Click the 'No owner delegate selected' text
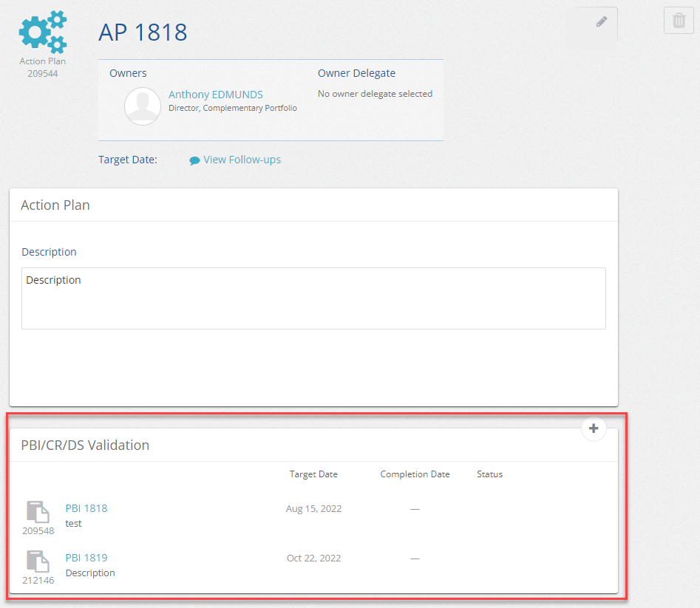The height and width of the screenshot is (608, 700). pyautogui.click(x=375, y=94)
